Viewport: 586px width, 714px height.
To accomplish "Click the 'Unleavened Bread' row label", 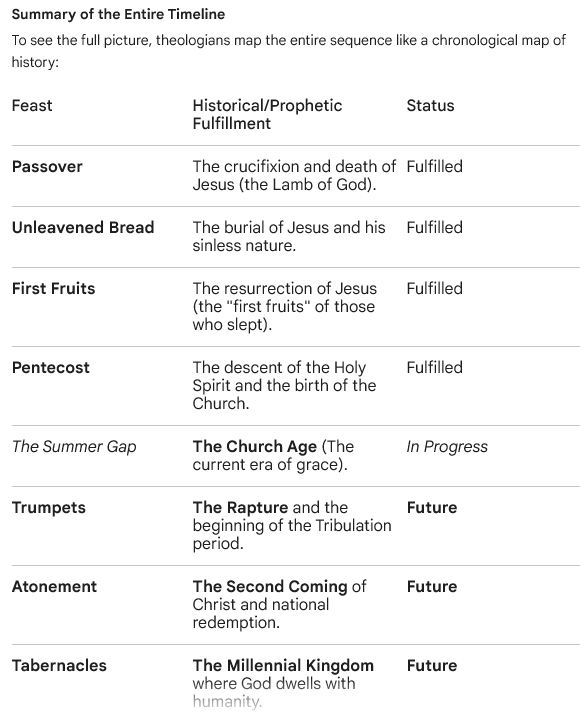I will coord(83,228).
